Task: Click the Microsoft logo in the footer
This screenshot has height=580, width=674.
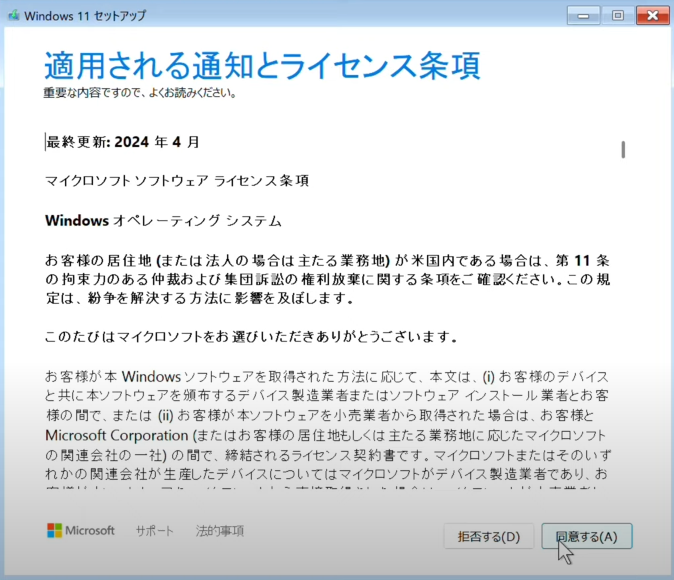Action: 81,531
